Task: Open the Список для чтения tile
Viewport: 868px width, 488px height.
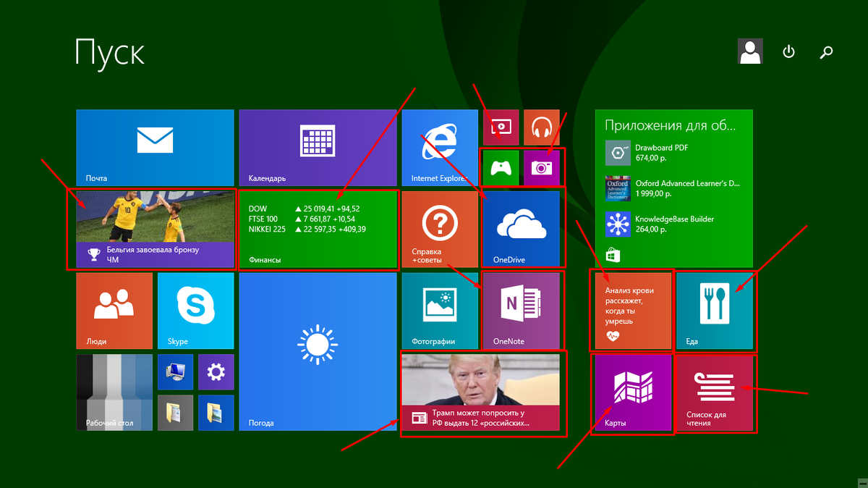Action: coord(715,392)
